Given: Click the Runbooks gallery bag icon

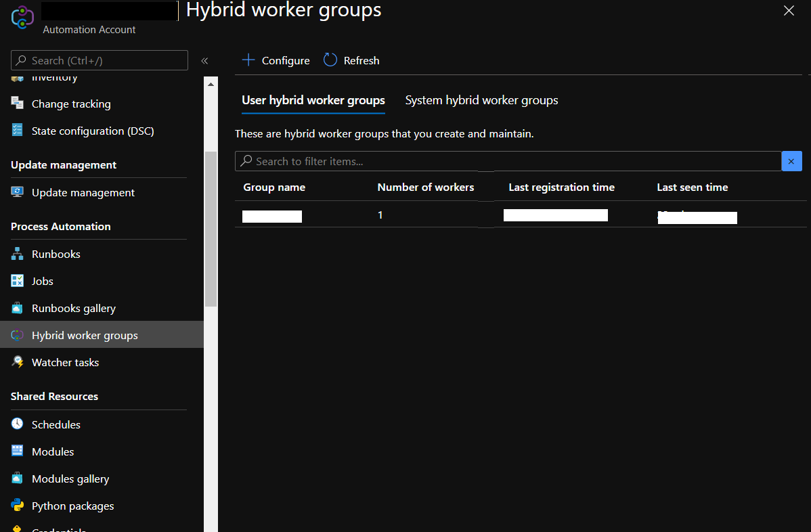Looking at the screenshot, I should click(17, 307).
